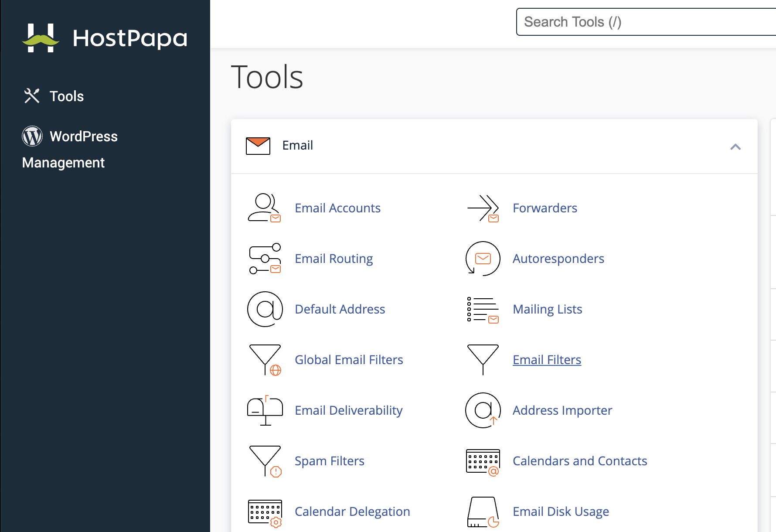
Task: Go to Email Routing
Action: tap(334, 259)
